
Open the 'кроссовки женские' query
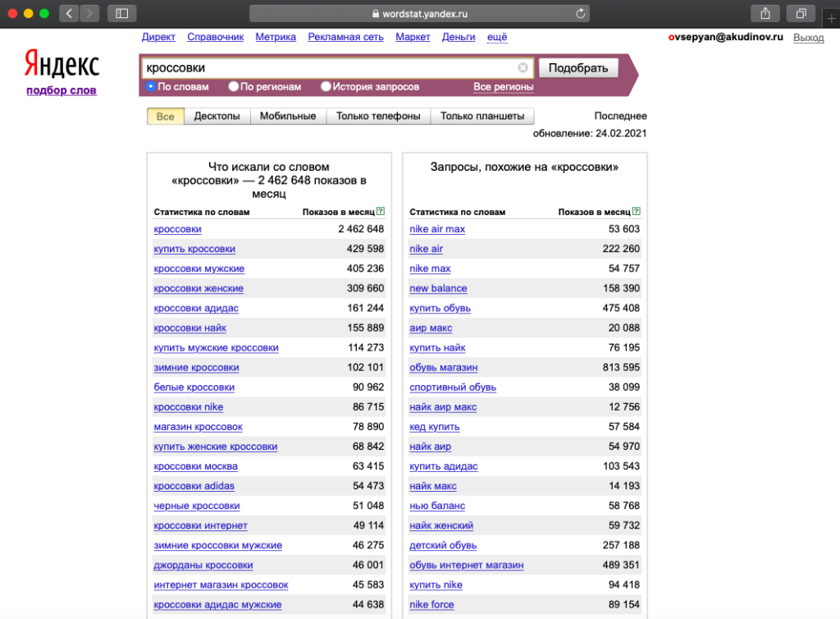tap(199, 288)
